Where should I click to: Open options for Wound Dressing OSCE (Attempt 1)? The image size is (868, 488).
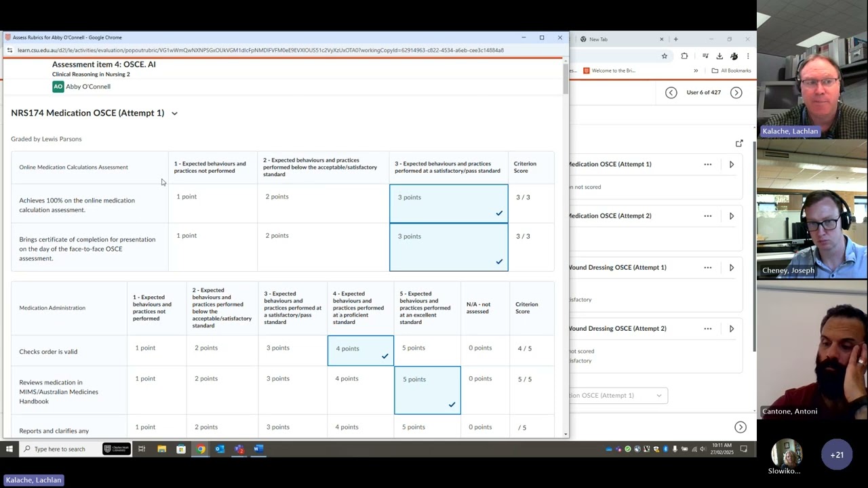pos(707,268)
